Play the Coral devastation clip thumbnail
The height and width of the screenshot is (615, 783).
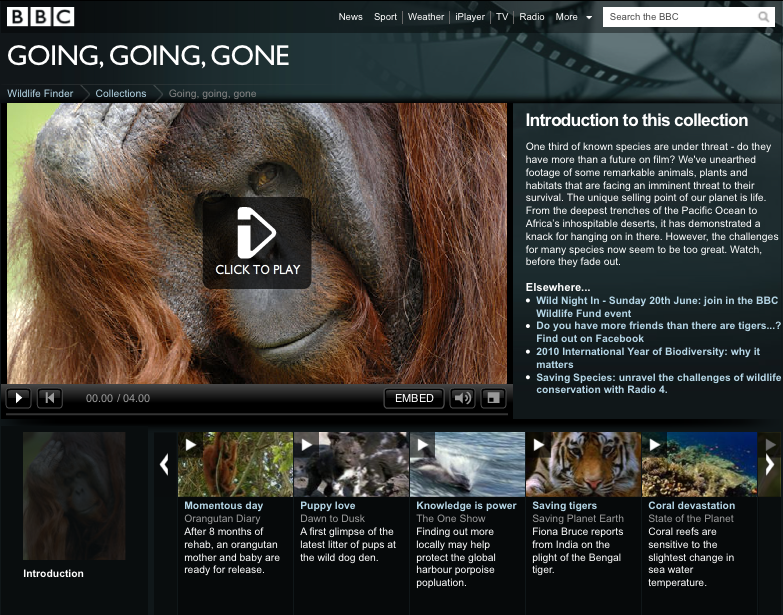click(699, 464)
